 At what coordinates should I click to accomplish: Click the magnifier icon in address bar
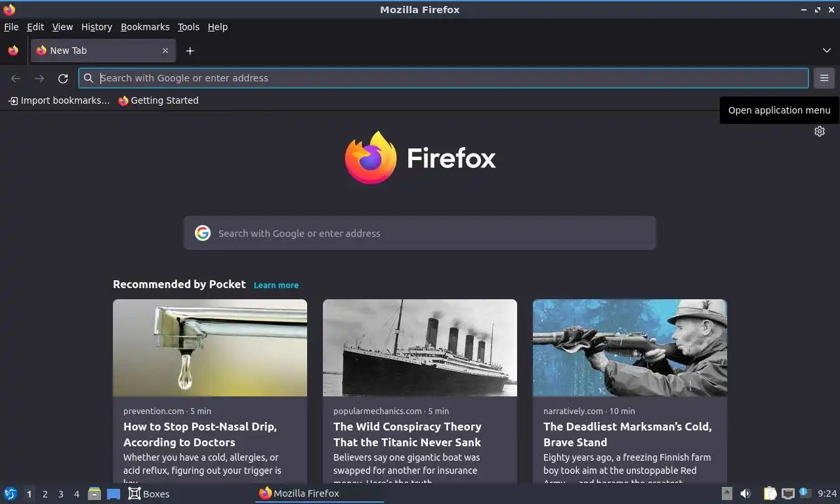[89, 78]
